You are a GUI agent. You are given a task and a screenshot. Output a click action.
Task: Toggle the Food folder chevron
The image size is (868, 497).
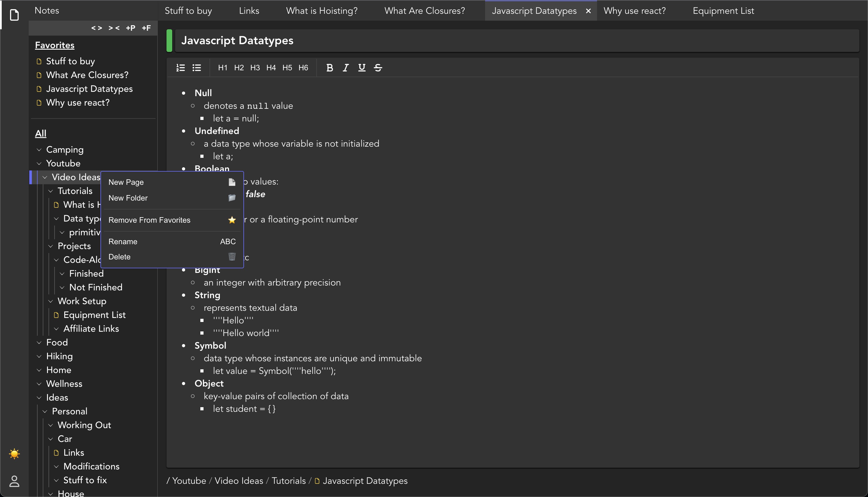(x=39, y=342)
